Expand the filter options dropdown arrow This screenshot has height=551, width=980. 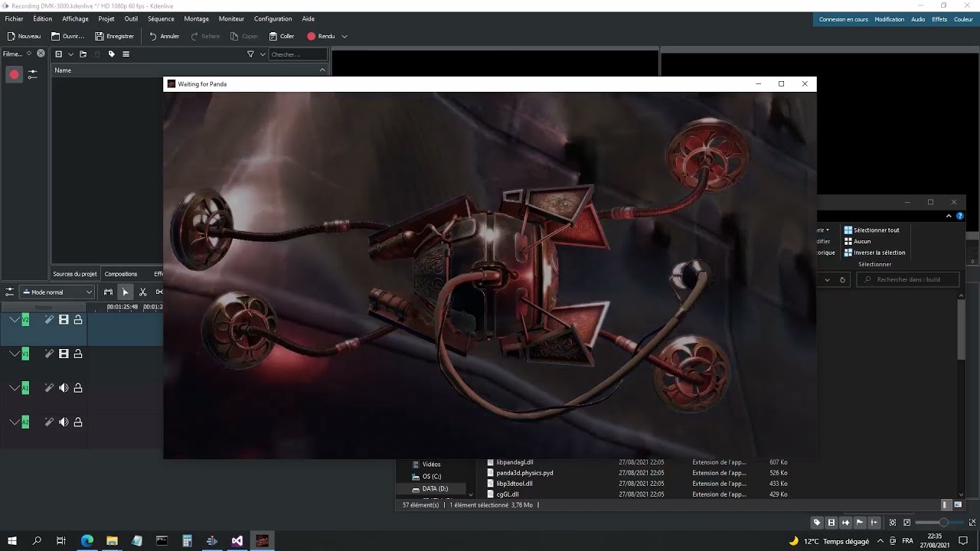coord(263,54)
